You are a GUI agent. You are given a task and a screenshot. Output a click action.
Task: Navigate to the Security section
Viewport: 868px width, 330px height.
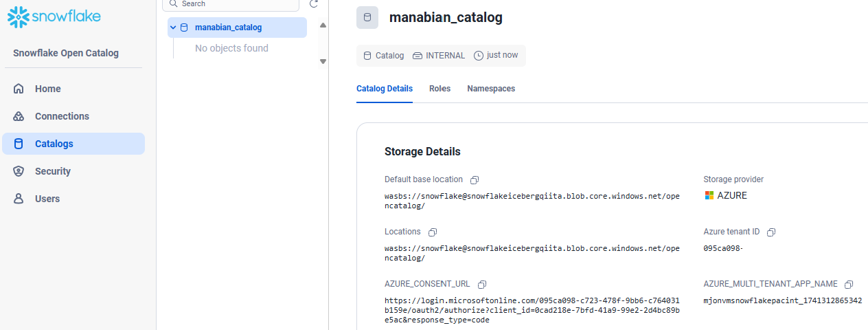(x=53, y=171)
